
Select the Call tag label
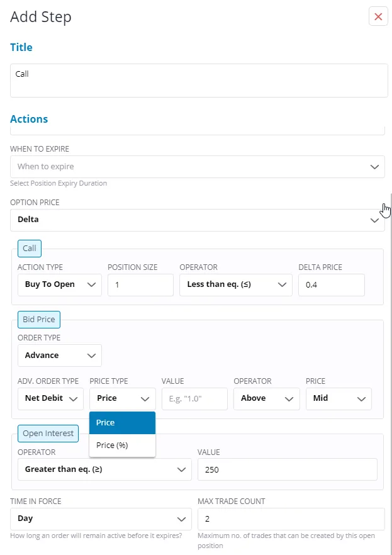point(30,248)
